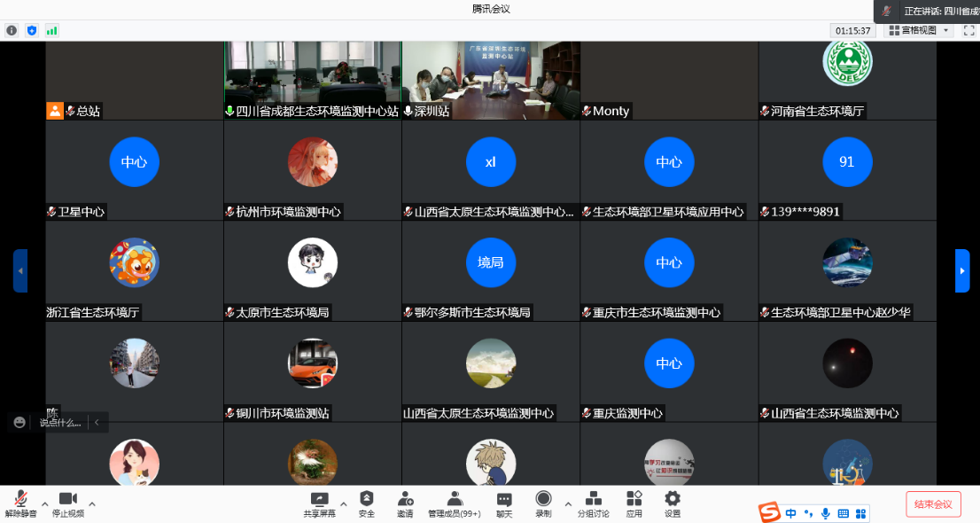980x523 pixels.
Task: Click the 山西省生态环境监测中心 dark avatar
Action: [x=847, y=363]
